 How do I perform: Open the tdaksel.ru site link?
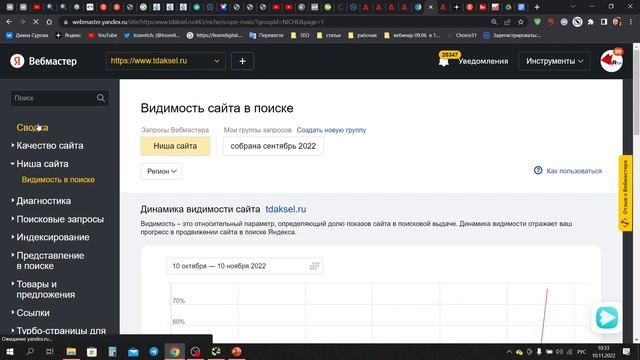(x=286, y=209)
